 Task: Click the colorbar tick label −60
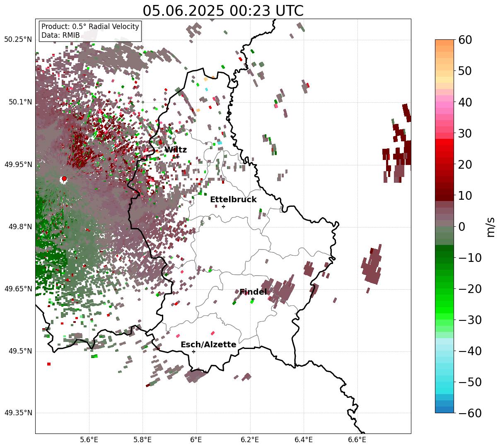470,413
